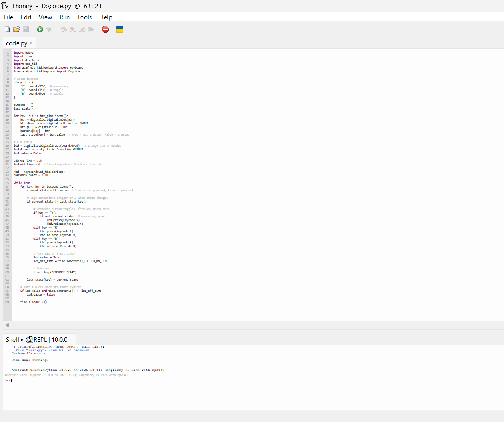Click the 'last_state[key] = current_state' line

[x=52, y=279]
